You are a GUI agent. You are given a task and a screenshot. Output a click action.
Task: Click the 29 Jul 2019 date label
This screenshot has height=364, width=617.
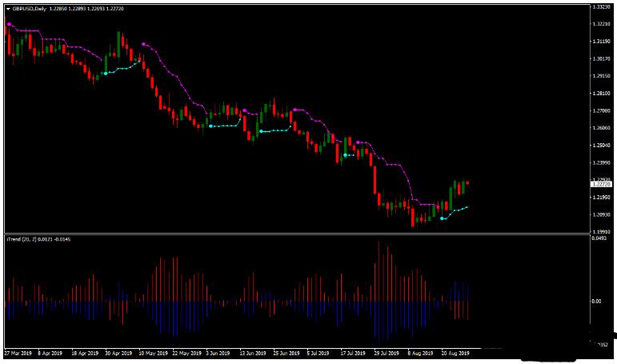(x=387, y=354)
